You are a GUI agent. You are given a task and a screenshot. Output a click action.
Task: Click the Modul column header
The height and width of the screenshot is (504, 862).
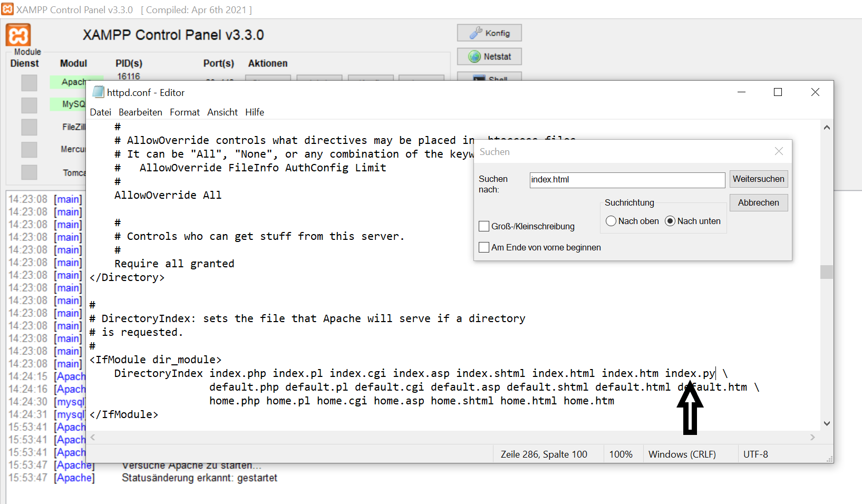point(73,63)
